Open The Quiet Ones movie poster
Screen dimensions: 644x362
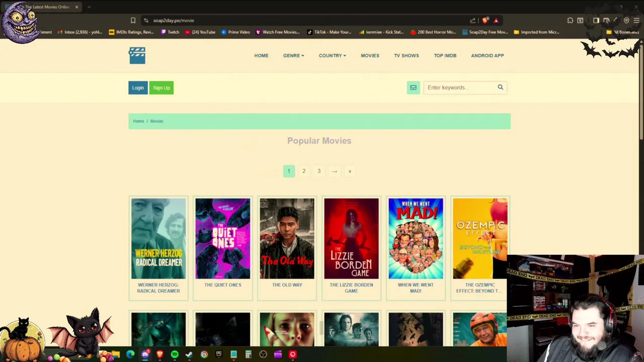(x=223, y=238)
